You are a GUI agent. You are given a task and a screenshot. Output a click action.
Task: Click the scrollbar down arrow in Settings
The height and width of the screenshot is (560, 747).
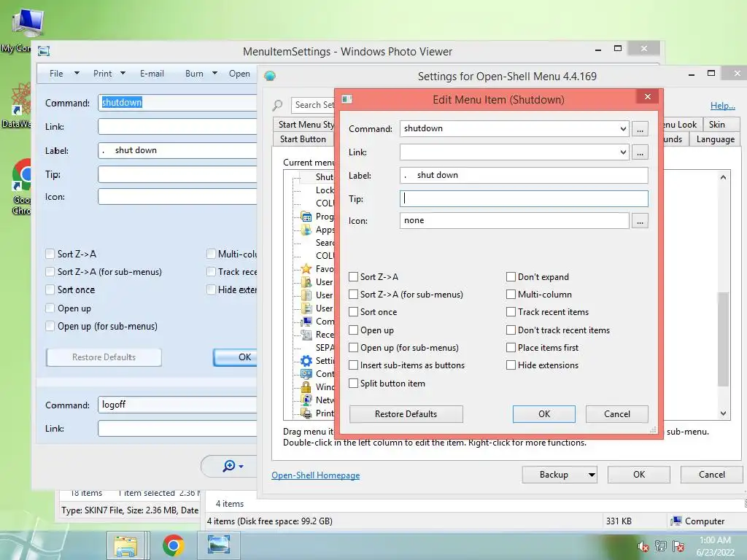[x=723, y=413]
